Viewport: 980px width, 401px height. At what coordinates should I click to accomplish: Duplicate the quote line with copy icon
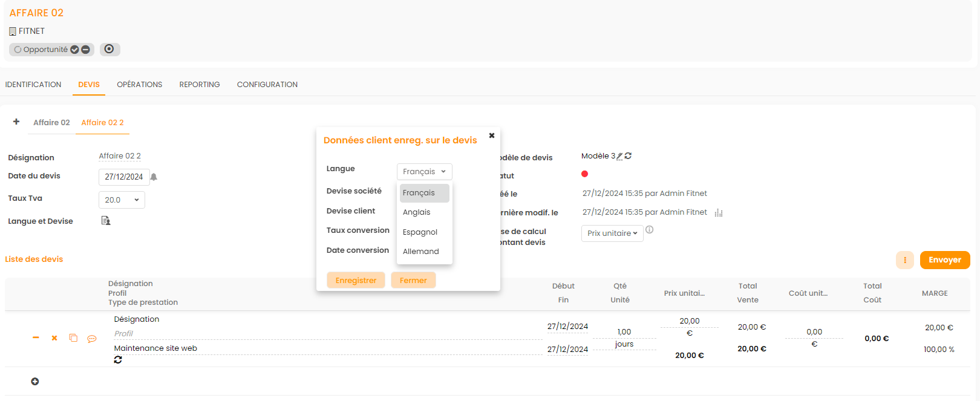(x=73, y=338)
